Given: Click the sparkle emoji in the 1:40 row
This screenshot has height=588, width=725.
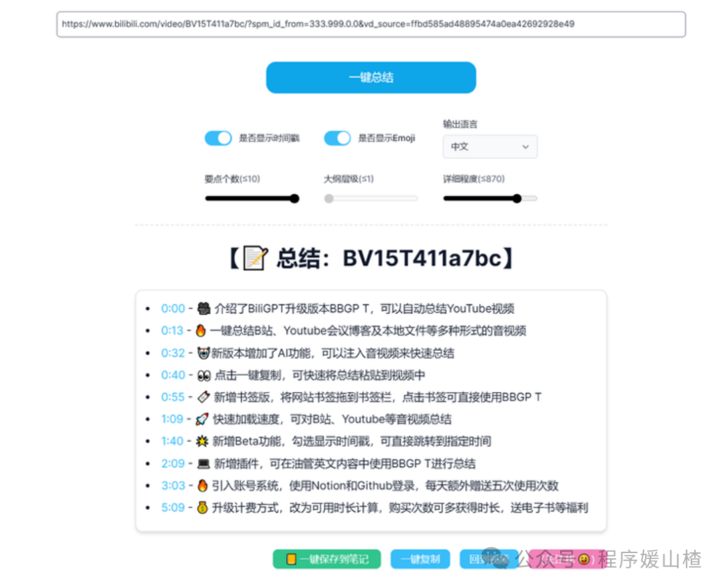Looking at the screenshot, I should [202, 442].
